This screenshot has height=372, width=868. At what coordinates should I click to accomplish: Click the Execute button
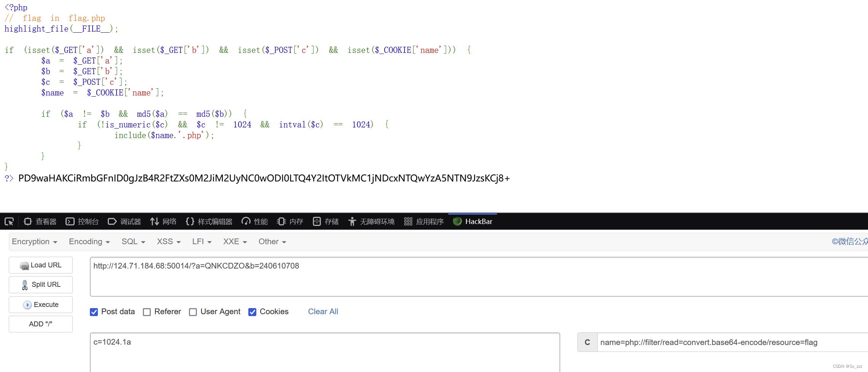41,305
